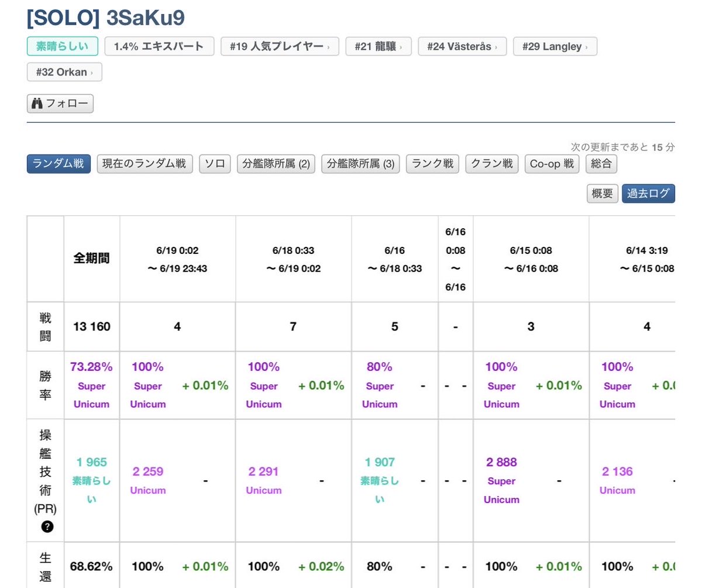Click the 6/19 0:02 ～ 6/19 23:43 column header
Viewport: 702px width, 588px height.
(x=177, y=259)
